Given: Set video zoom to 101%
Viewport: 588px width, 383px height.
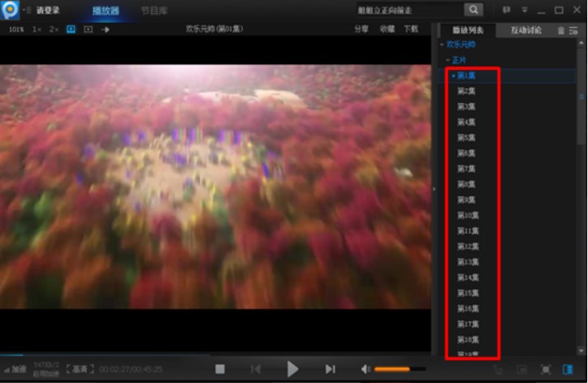Looking at the screenshot, I should pos(16,30).
